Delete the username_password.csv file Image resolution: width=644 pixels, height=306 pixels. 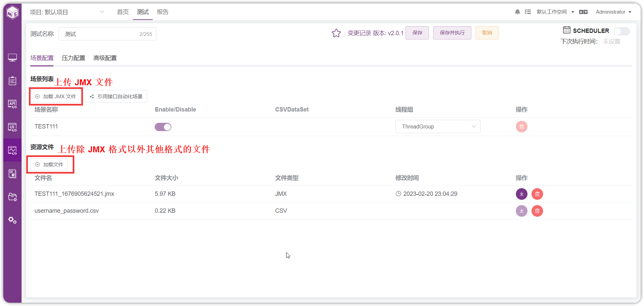[537, 211]
